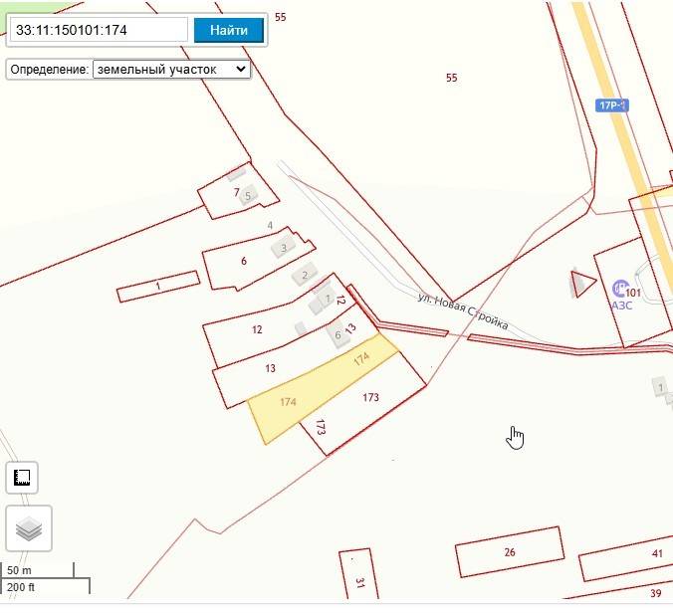
Task: Click the triangular parcel near АЗС
Action: pos(579,283)
